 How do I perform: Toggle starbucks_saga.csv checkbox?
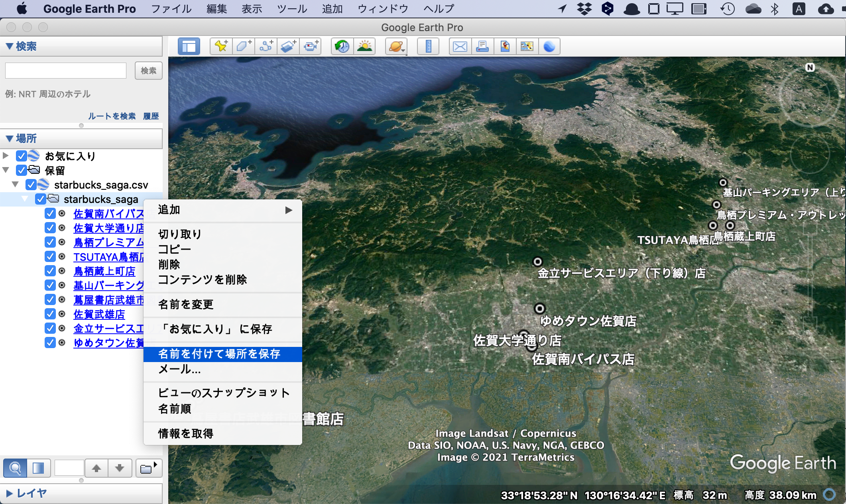click(31, 185)
